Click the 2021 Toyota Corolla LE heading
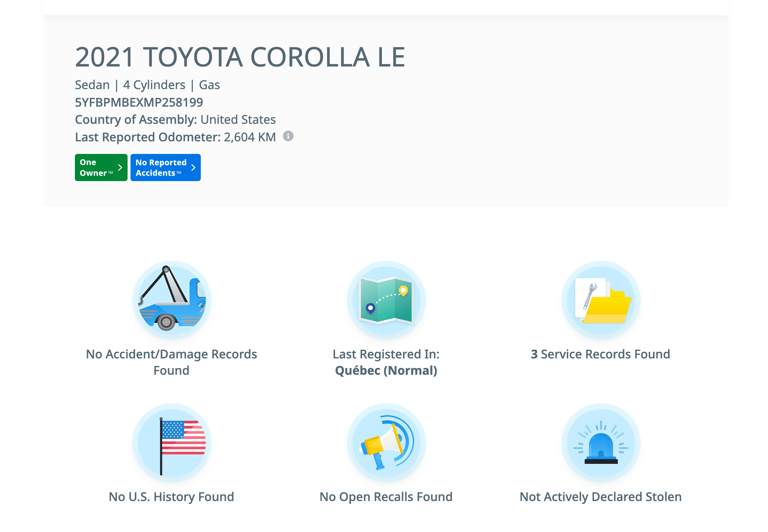The width and height of the screenshot is (768, 532). pos(240,57)
